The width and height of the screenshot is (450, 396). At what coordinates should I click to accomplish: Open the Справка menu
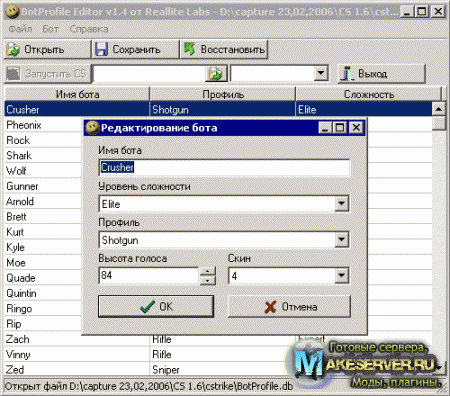click(x=89, y=29)
